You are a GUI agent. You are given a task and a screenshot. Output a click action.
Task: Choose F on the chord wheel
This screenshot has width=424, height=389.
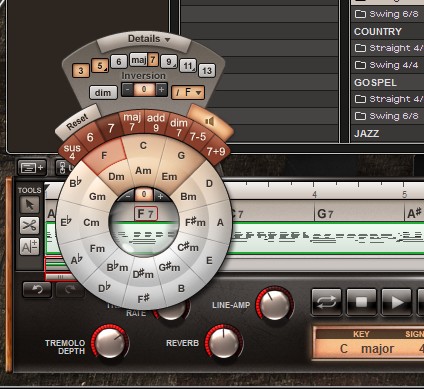click(104, 155)
